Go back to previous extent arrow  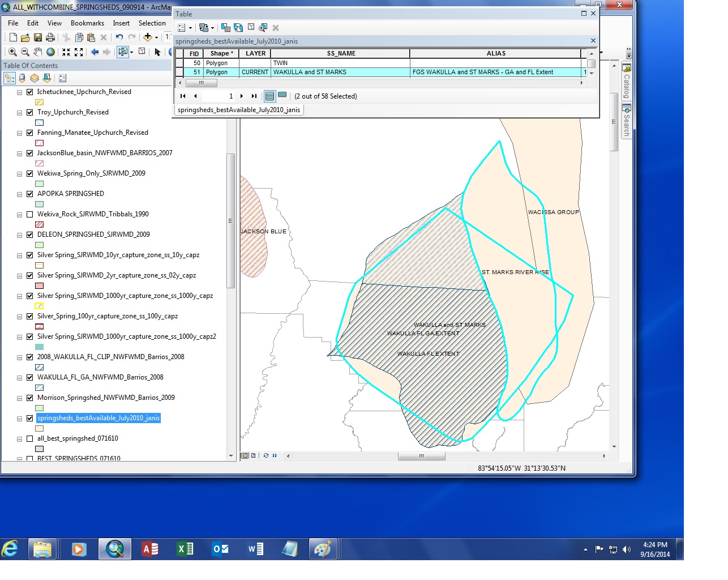(95, 52)
